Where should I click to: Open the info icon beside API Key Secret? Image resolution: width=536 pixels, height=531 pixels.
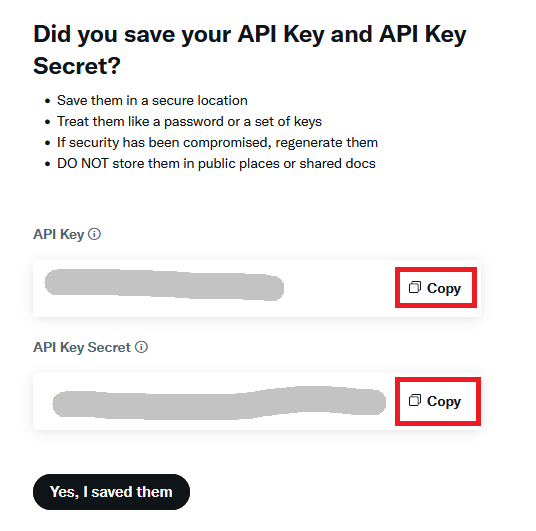pos(141,347)
